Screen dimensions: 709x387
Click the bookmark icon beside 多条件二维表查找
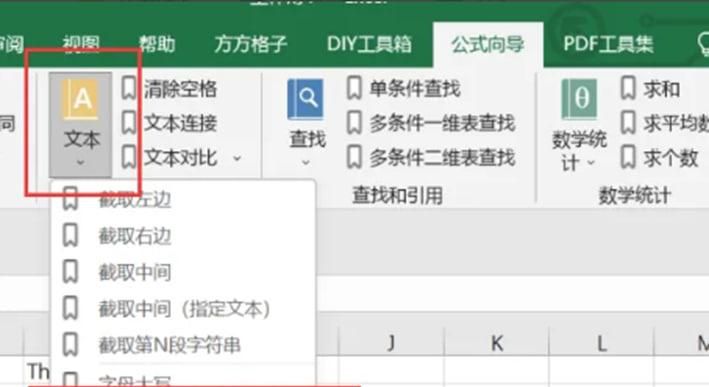354,157
